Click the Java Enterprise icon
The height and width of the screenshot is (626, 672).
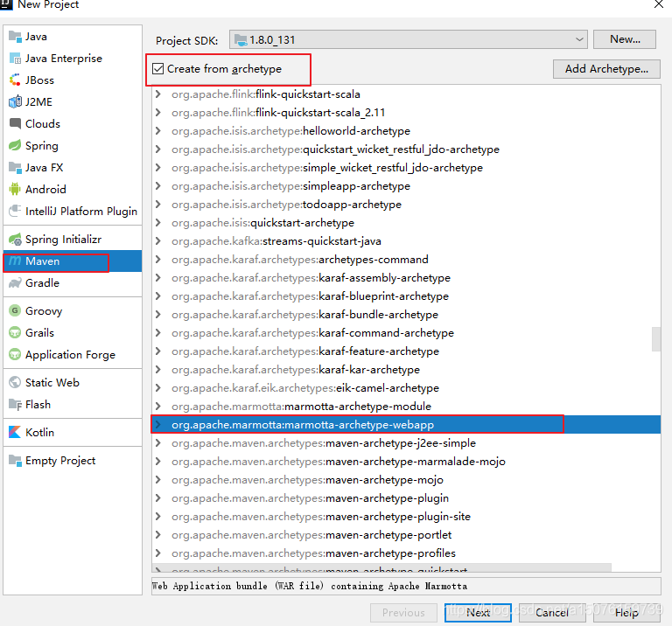[x=15, y=59]
